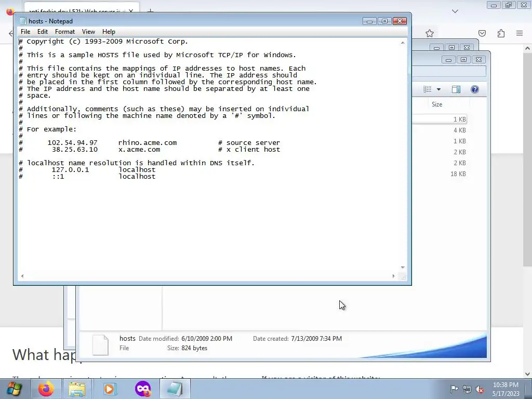Screen dimensions: 532x399
Task: Click Notepad horizontal scrollbar left arrow
Action: [x=22, y=276]
